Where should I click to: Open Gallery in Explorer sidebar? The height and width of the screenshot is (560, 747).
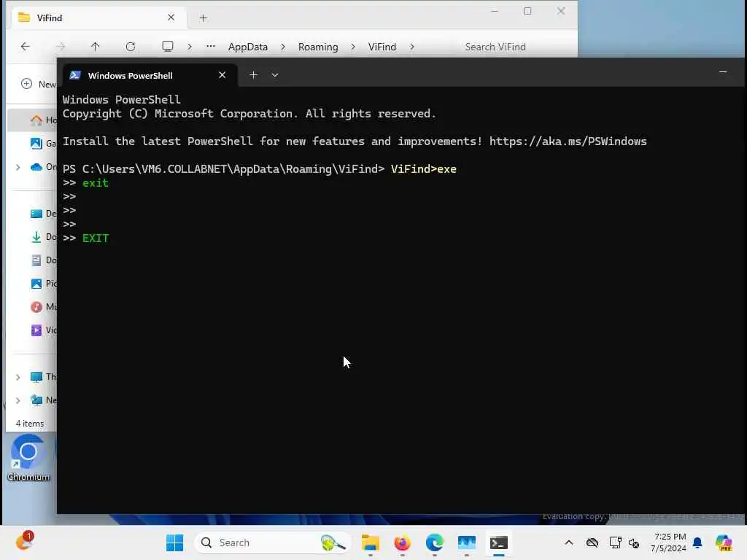43,144
